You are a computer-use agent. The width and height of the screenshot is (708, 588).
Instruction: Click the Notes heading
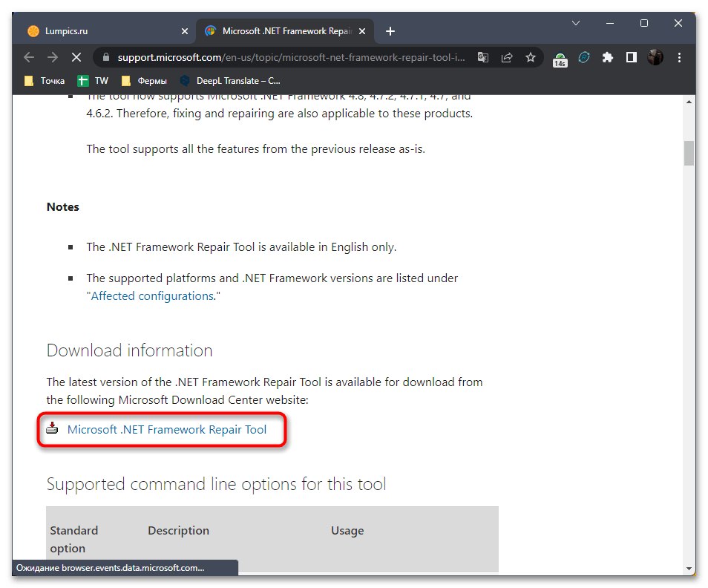63,207
